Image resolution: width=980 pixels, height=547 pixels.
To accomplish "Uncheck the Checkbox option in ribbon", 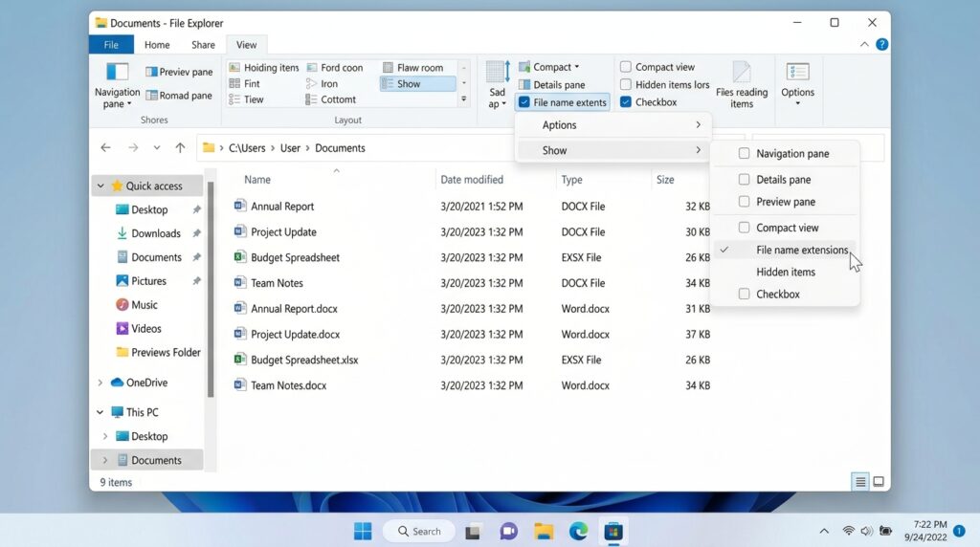I will tap(626, 101).
